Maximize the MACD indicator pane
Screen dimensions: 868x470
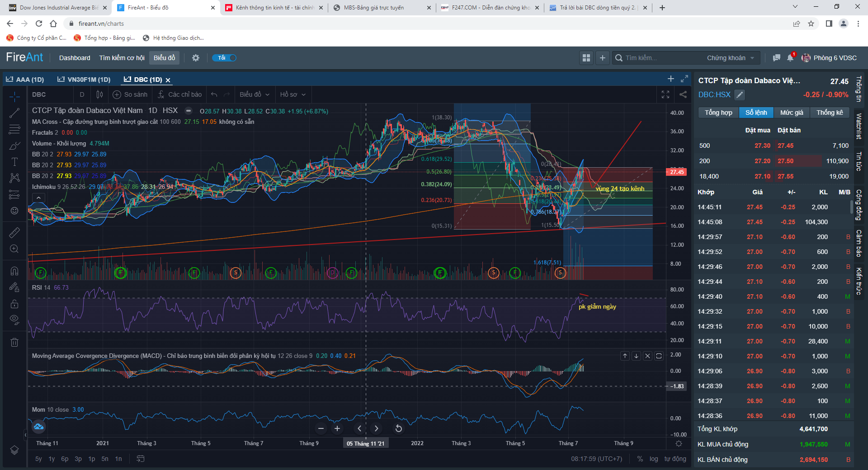tap(659, 356)
